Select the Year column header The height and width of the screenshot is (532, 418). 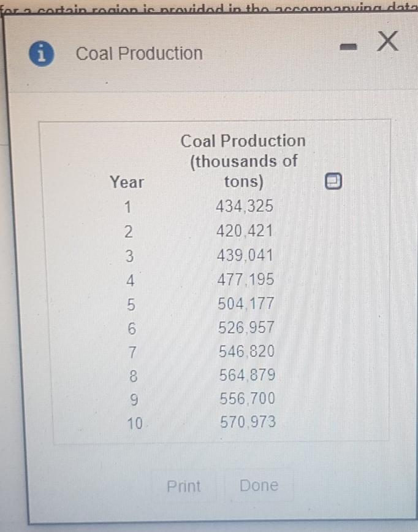(x=127, y=182)
